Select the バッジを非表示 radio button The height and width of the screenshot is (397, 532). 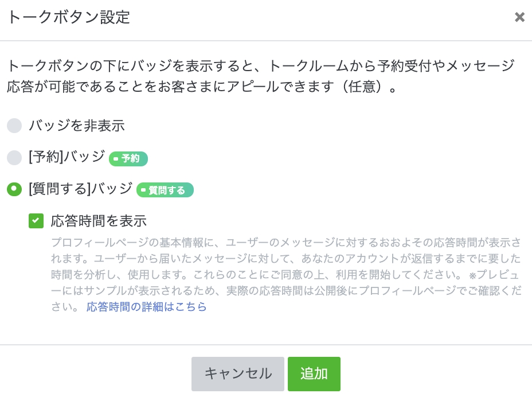[14, 126]
